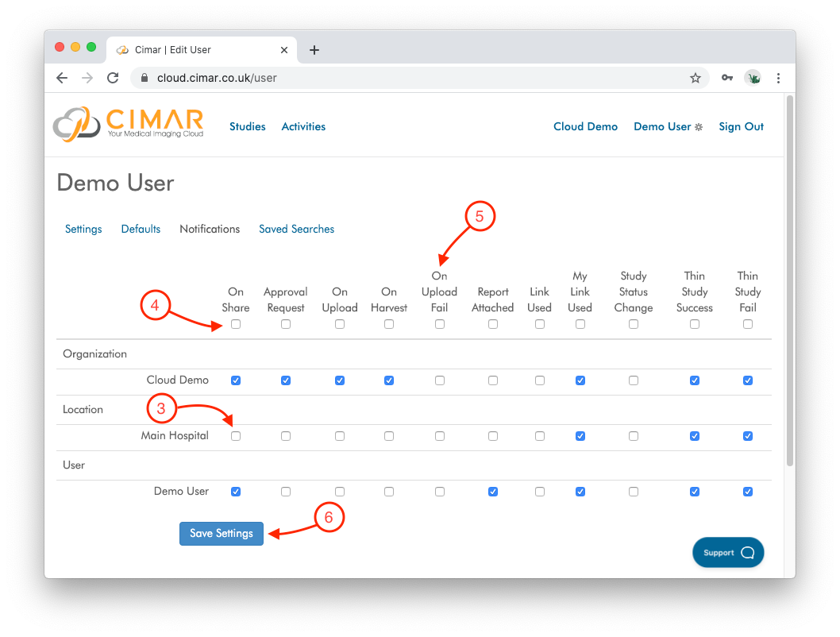The height and width of the screenshot is (637, 840).
Task: Open a new browser tab
Action: click(314, 50)
